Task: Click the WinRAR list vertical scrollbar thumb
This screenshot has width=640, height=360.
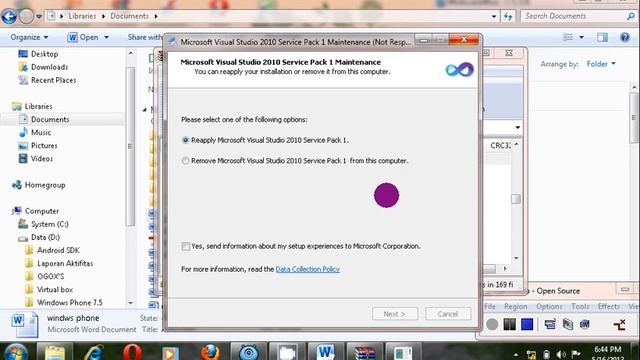Action: click(x=516, y=199)
